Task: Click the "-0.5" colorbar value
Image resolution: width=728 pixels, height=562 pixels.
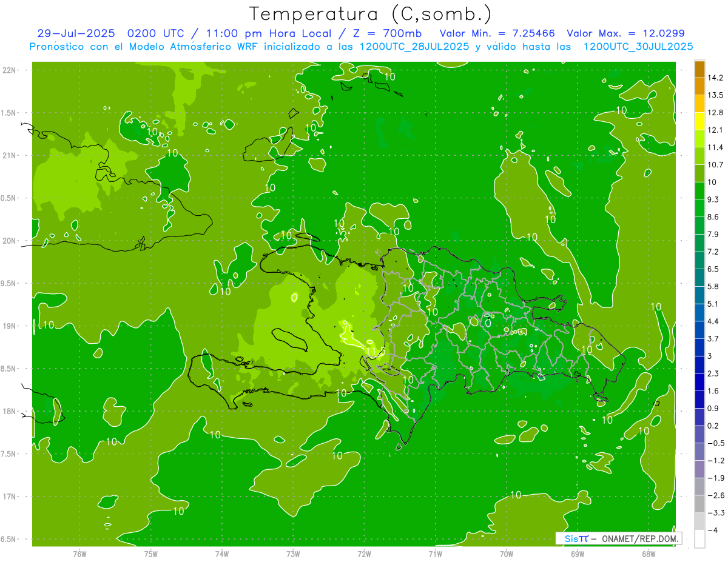Action: (x=715, y=443)
